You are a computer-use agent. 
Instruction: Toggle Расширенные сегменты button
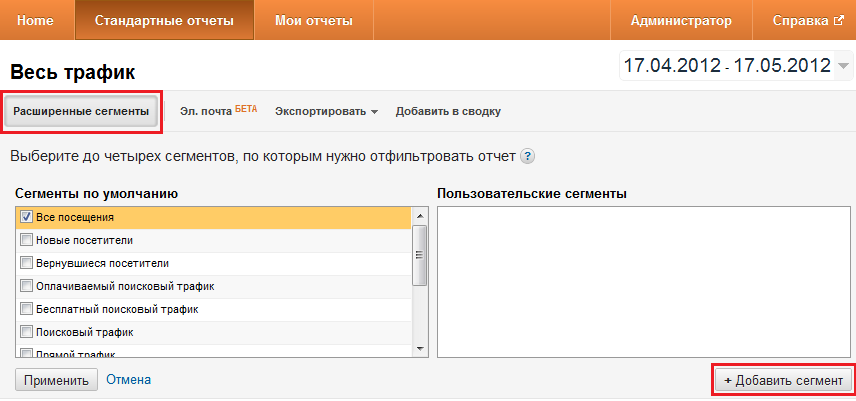point(81,111)
